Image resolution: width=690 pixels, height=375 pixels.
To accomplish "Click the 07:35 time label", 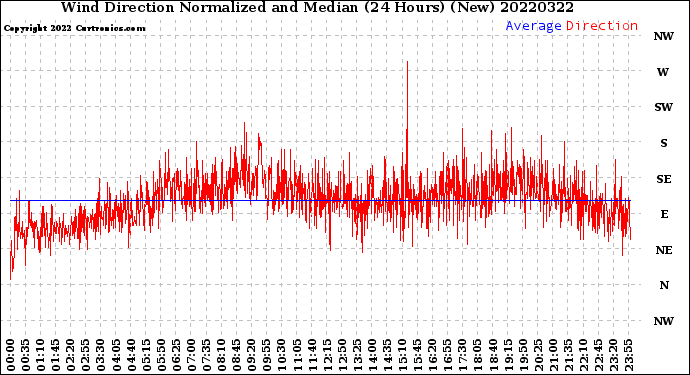I will (206, 355).
